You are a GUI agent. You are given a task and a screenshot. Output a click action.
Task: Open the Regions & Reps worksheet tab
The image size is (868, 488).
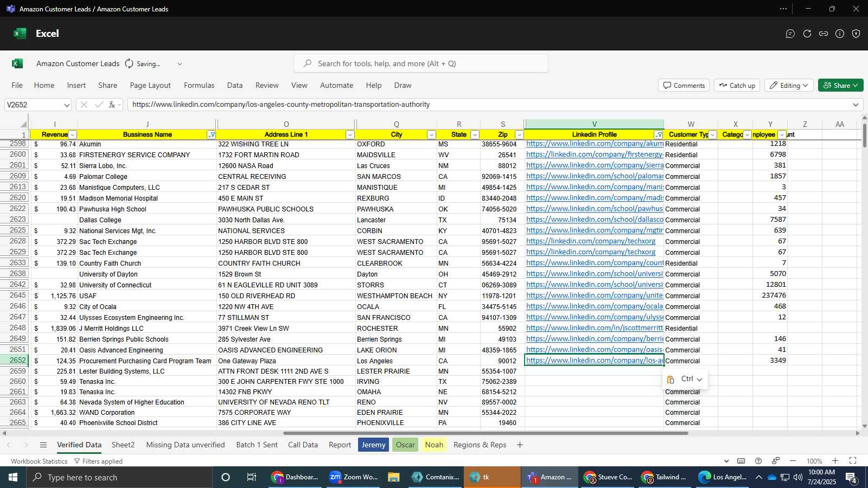click(480, 445)
